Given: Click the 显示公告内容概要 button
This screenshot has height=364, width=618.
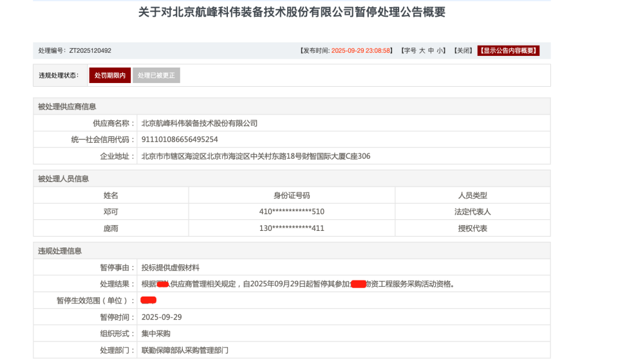Looking at the screenshot, I should pos(508,51).
